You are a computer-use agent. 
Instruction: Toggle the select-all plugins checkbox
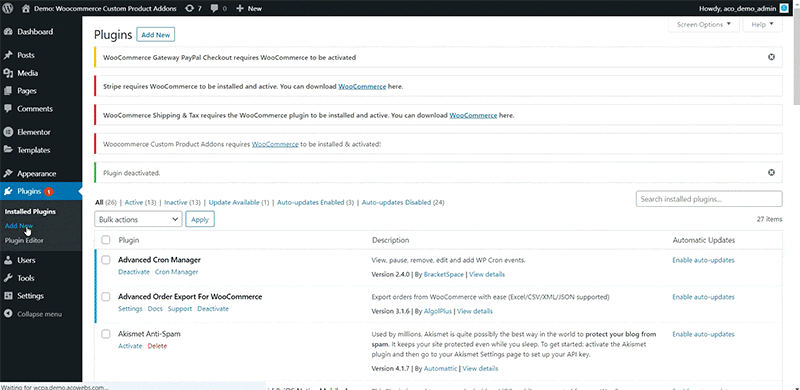coord(106,240)
